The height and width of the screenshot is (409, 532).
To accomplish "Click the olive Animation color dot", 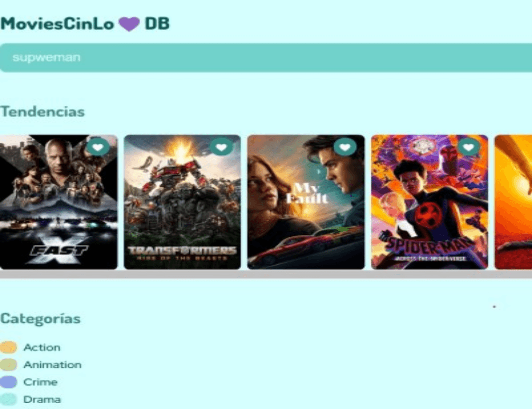I will (8, 365).
